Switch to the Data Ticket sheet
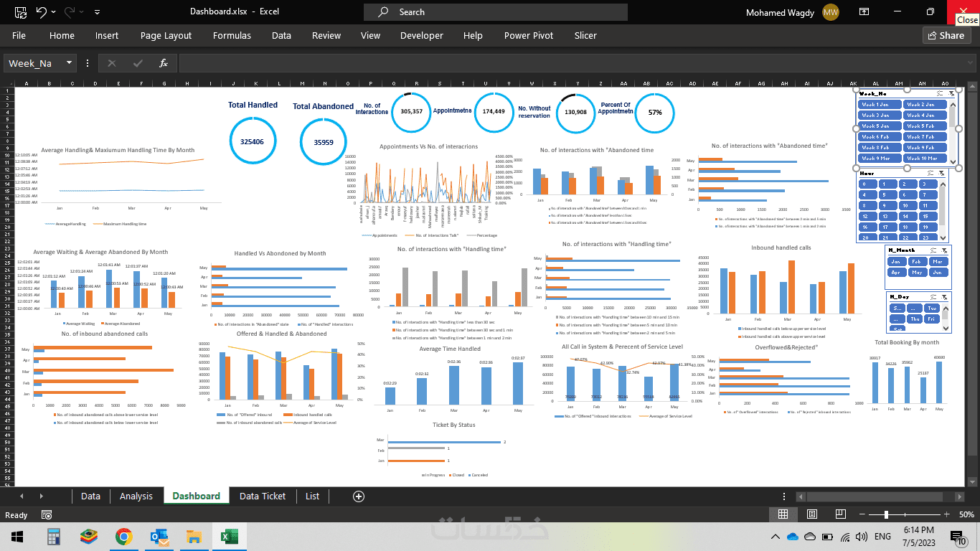The height and width of the screenshot is (551, 980). pyautogui.click(x=263, y=496)
